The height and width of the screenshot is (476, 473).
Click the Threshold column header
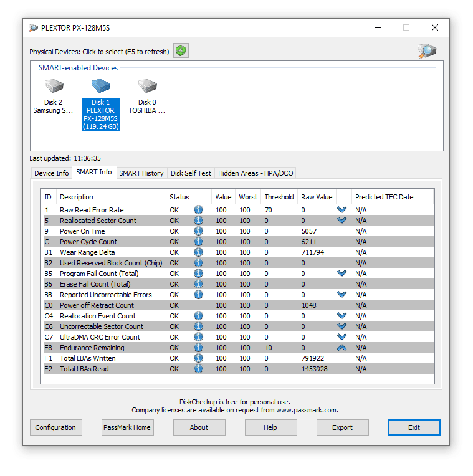279,197
